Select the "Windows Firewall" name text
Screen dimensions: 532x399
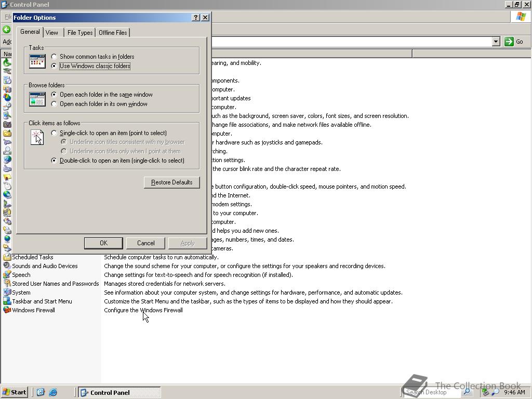click(x=33, y=310)
